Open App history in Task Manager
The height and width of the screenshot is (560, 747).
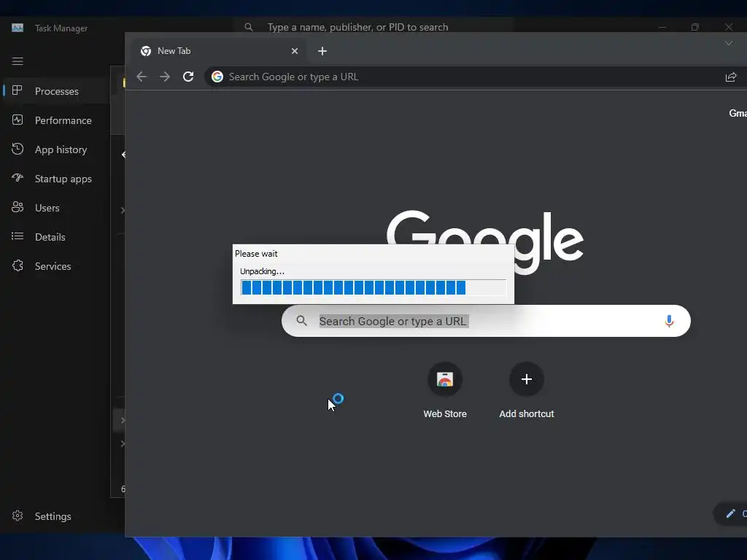(x=56, y=149)
